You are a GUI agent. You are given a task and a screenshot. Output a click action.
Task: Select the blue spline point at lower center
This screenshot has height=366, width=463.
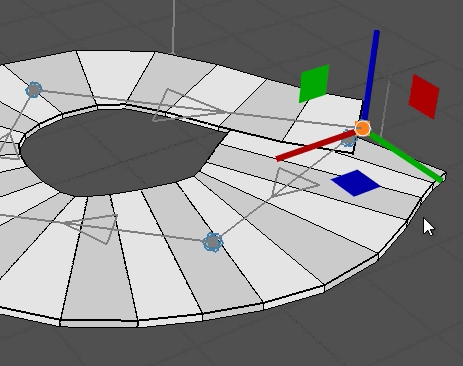[213, 242]
